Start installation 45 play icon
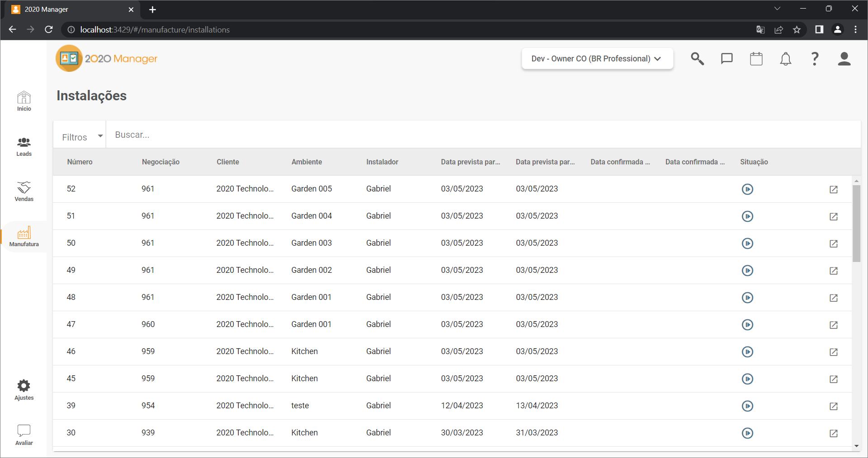This screenshot has width=868, height=458. pos(747,379)
